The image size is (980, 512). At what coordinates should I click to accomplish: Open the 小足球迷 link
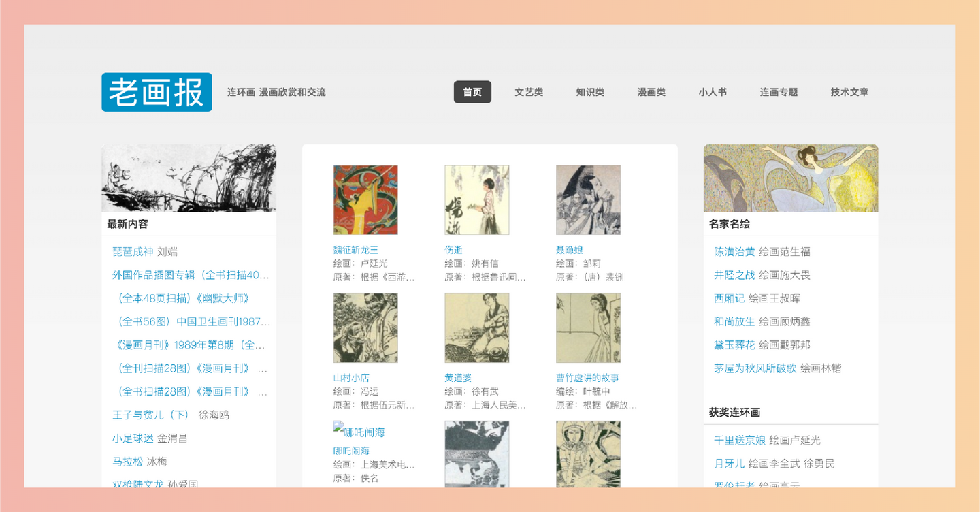133,438
